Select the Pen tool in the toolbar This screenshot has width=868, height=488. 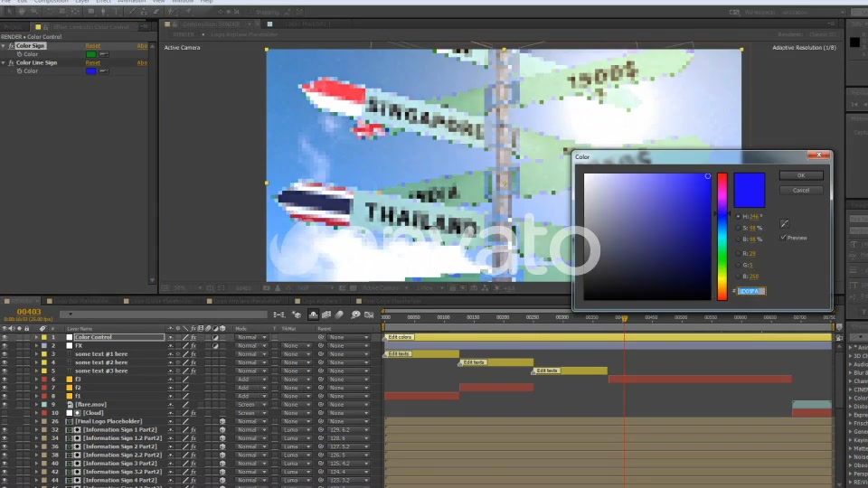103,11
